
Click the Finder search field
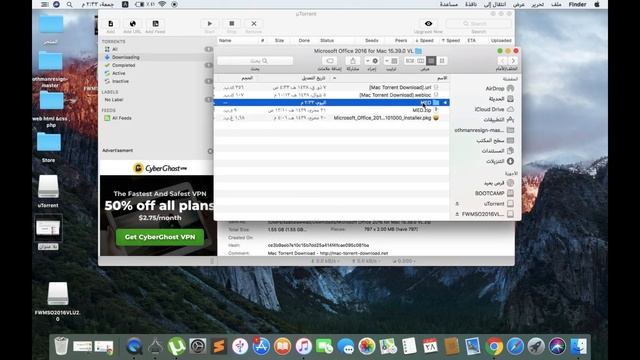coord(255,61)
